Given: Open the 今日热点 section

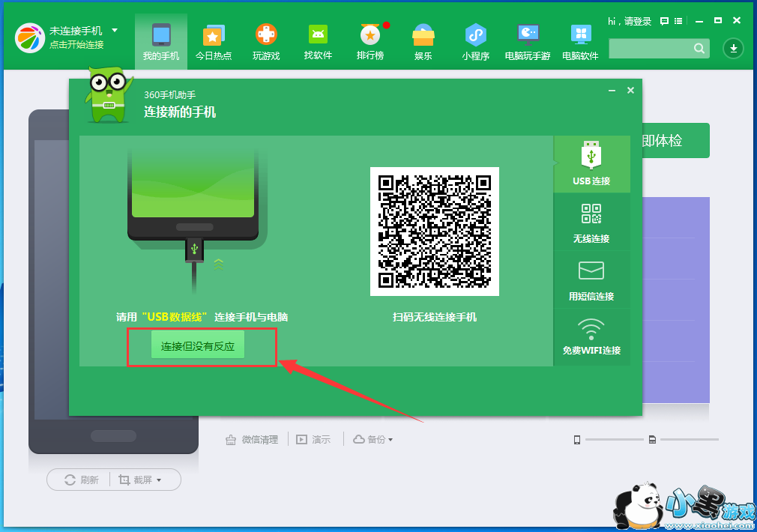Looking at the screenshot, I should point(214,42).
